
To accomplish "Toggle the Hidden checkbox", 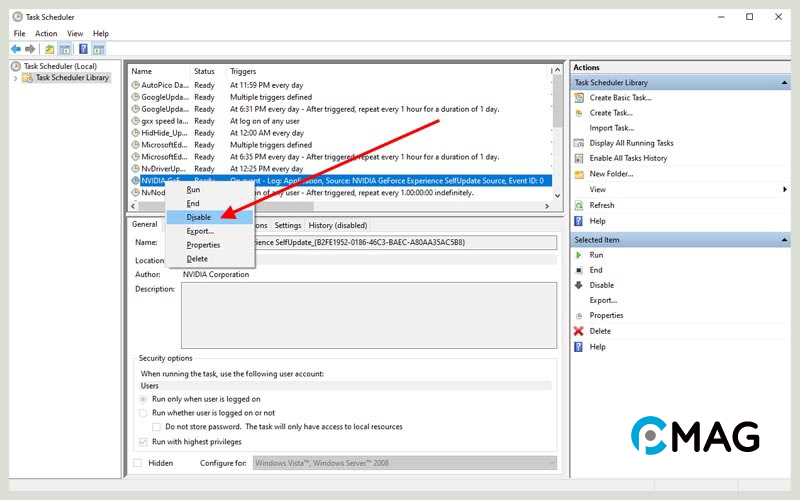I will point(137,463).
